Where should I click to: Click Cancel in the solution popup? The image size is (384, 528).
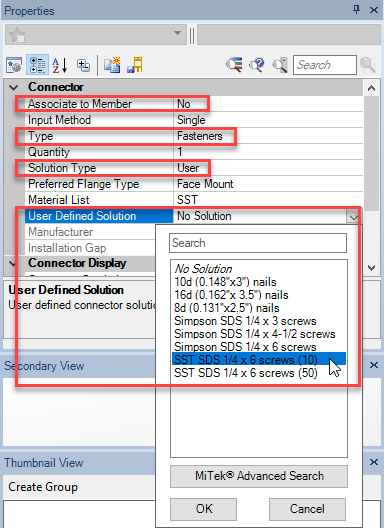coord(307,509)
